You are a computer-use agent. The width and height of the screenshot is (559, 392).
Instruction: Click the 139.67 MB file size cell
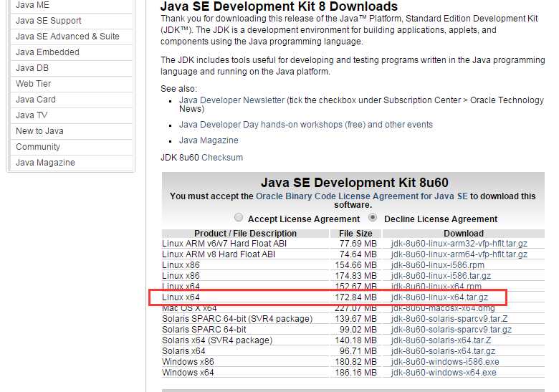(355, 319)
